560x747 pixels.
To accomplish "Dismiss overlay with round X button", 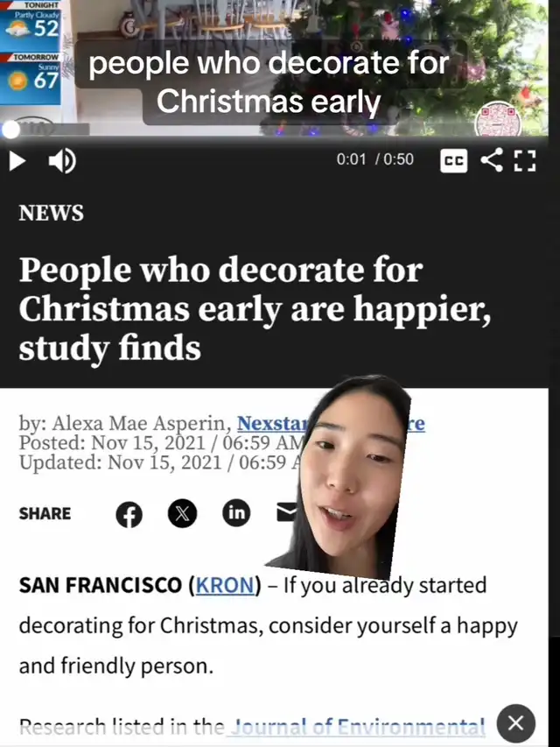I will pyautogui.click(x=515, y=723).
